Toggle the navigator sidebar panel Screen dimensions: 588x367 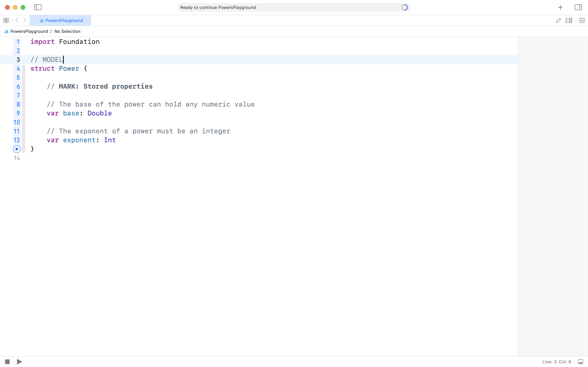pos(38,7)
